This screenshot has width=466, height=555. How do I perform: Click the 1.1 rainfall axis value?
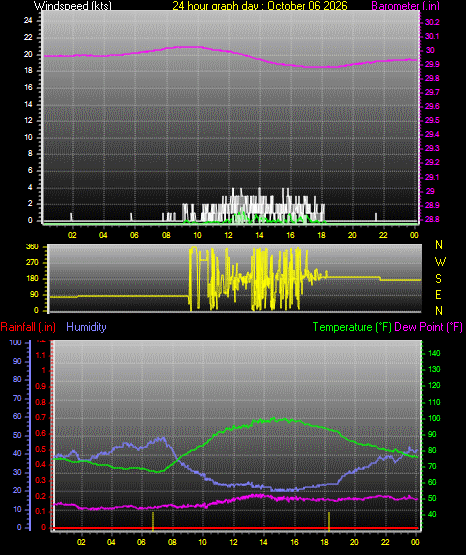point(41,355)
